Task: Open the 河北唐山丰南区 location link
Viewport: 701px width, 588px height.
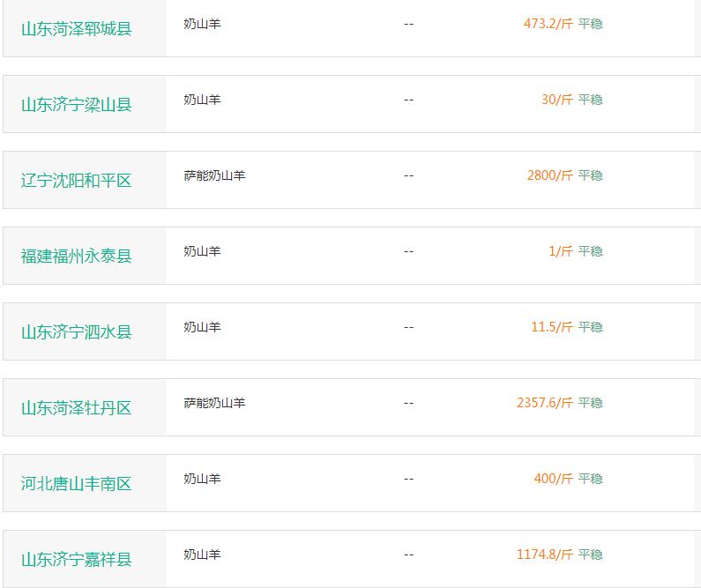Action: [x=77, y=484]
